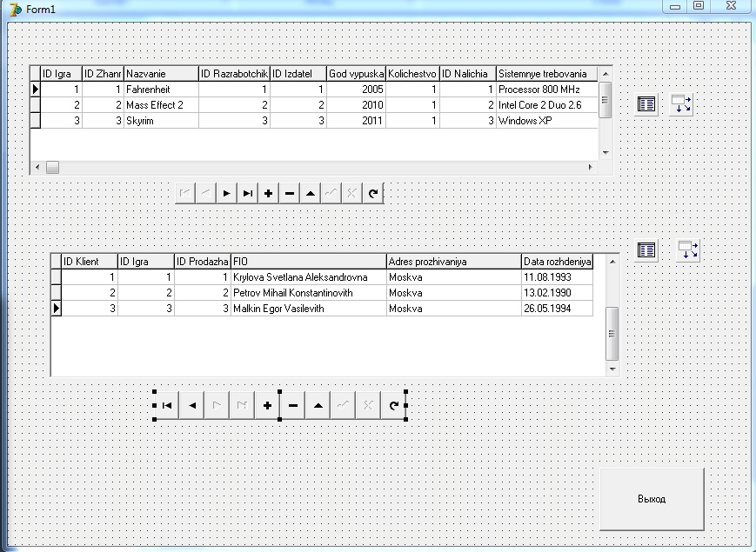Screen dimensions: 756x552
Task: Select the 2005 year cell
Action: 356,90
